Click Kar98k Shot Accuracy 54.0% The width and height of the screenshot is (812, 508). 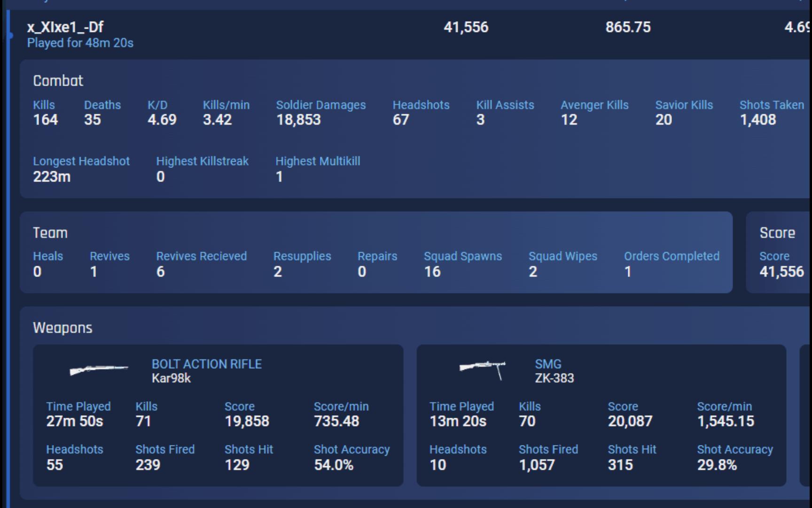tap(334, 465)
